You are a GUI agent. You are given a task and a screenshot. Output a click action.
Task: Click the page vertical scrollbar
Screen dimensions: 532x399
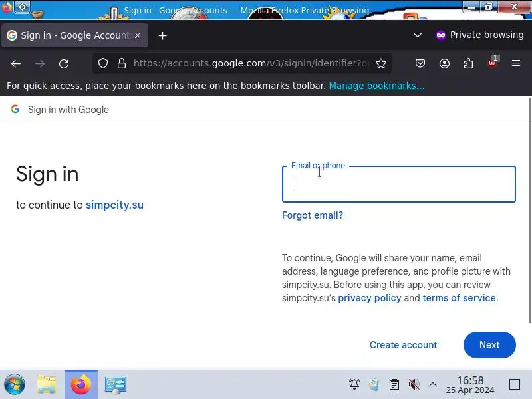(530, 210)
